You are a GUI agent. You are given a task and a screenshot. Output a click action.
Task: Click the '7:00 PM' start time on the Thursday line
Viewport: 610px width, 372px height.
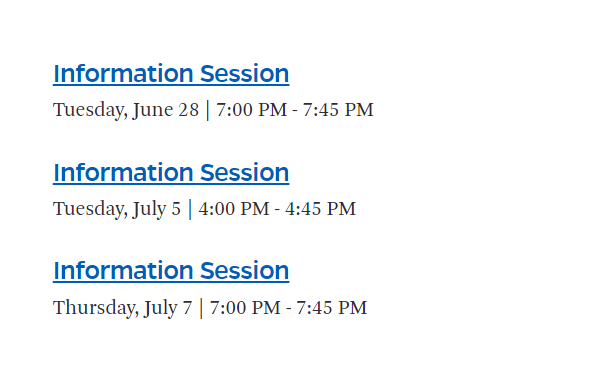(x=245, y=307)
